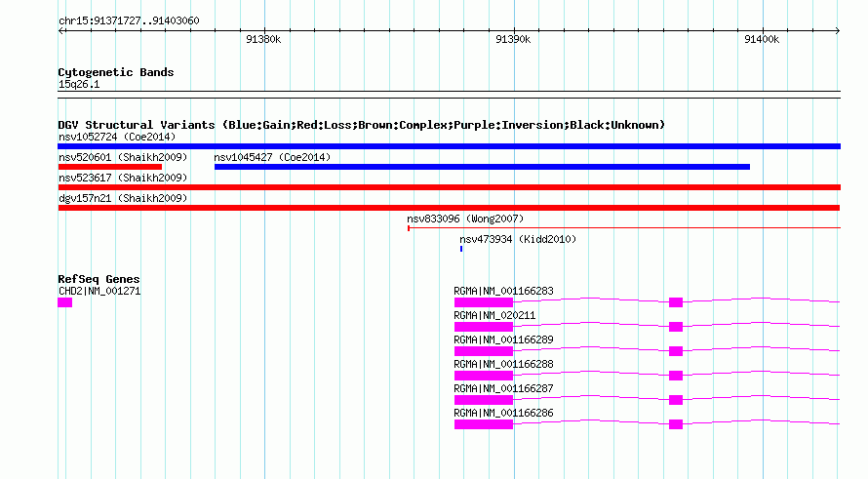868x479 pixels.
Task: Click the left arrowhead of the scale ruler
Action: [60, 31]
